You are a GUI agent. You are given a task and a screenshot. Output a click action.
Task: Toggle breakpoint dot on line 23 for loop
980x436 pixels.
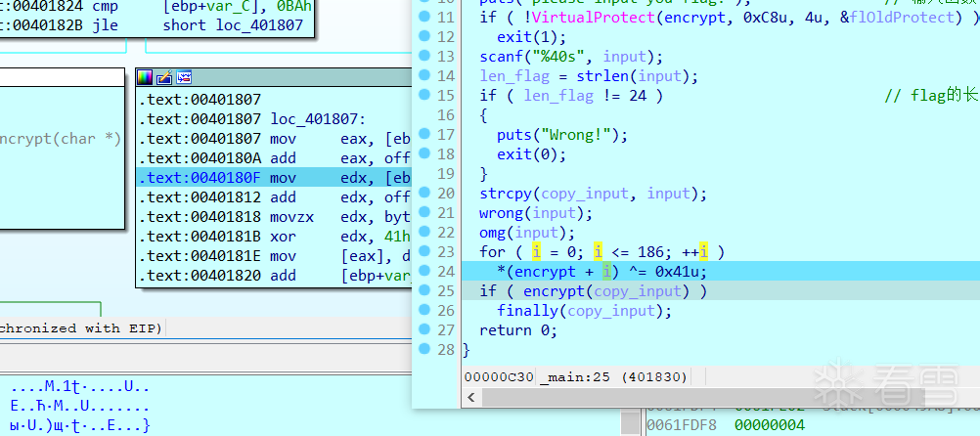[x=425, y=250]
